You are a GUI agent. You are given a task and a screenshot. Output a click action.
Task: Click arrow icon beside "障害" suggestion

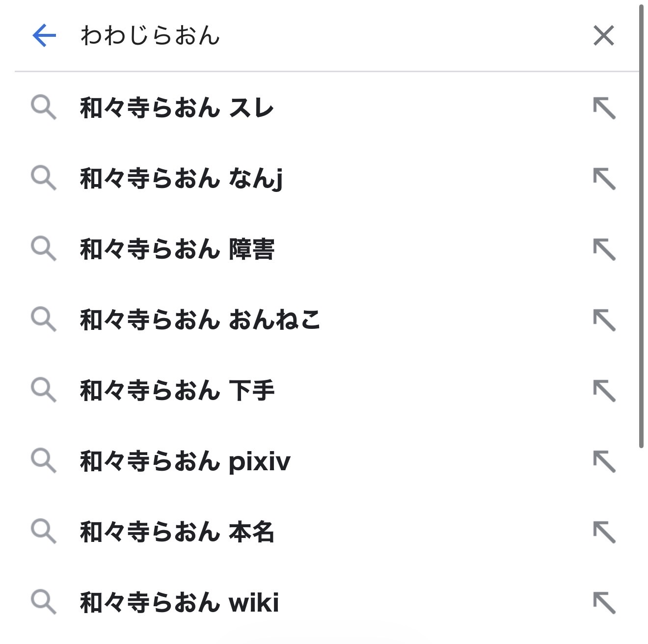coord(604,249)
